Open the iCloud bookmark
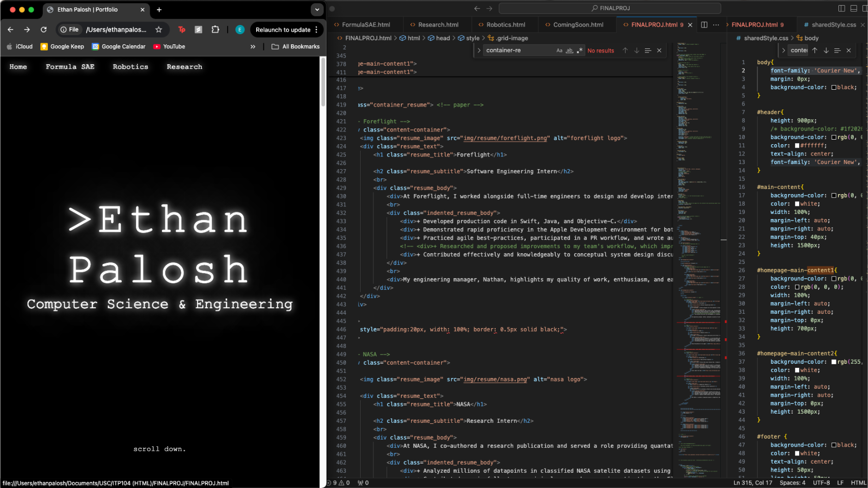This screenshot has height=488, width=868. (19, 46)
